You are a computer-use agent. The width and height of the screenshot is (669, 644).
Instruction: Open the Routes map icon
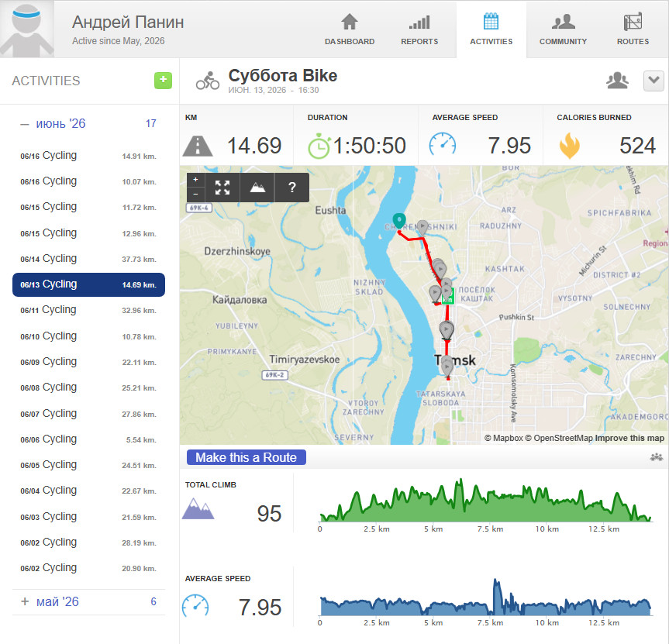coord(633,22)
